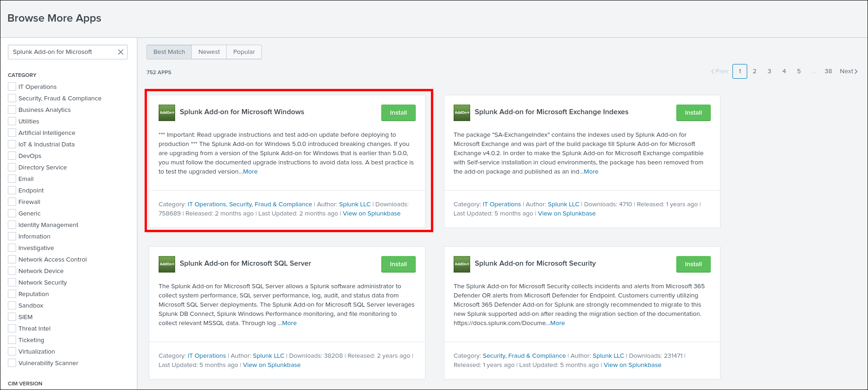The width and height of the screenshot is (868, 390).
Task: Check the Information category
Action: tap(12, 236)
